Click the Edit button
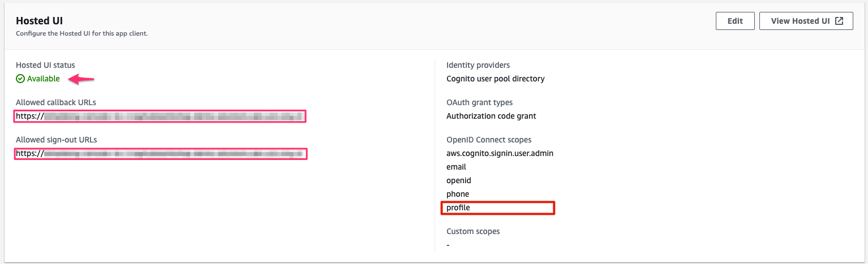 point(735,21)
